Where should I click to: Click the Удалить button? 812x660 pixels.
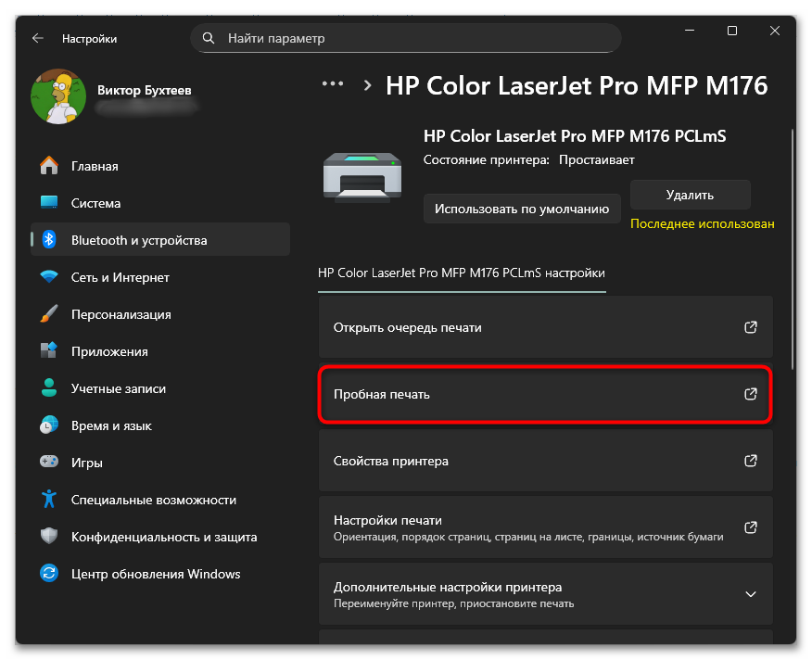(691, 195)
